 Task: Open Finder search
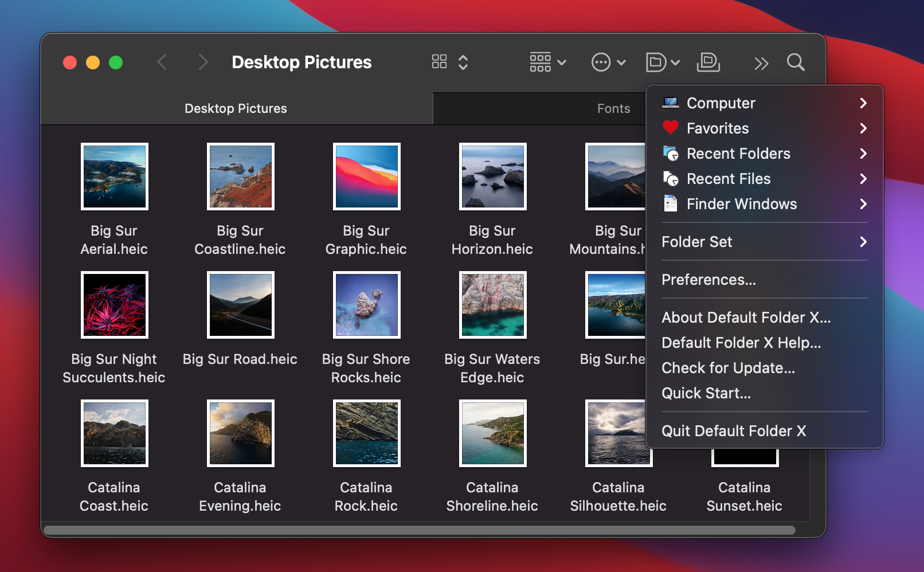coord(796,62)
